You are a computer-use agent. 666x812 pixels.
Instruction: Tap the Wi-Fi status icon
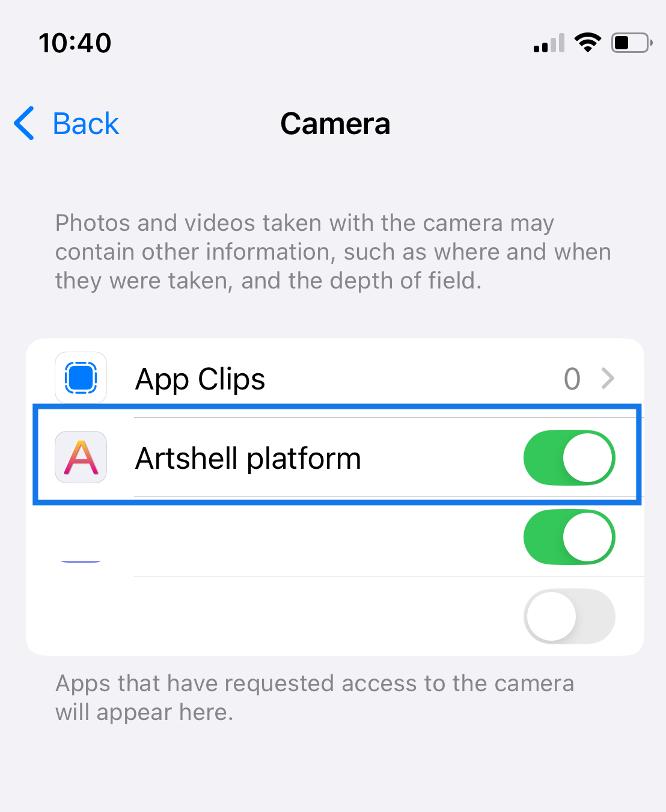(588, 43)
